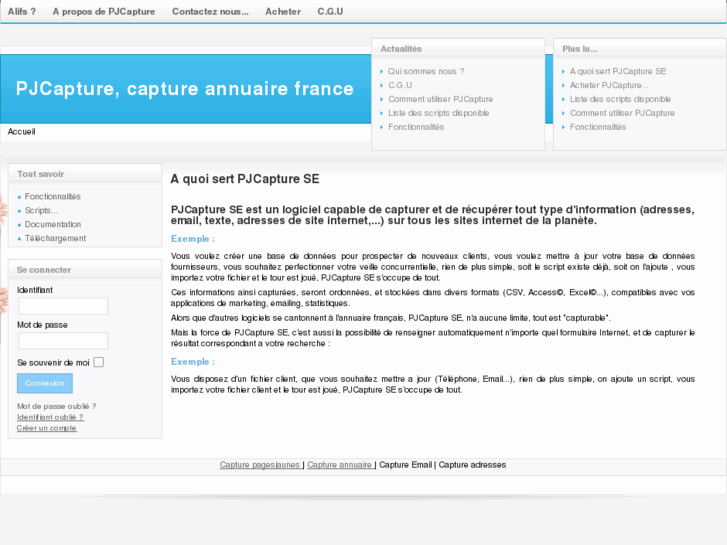The image size is (727, 545).
Task: Open 'C.G.U' link in Actualités
Action: point(400,85)
